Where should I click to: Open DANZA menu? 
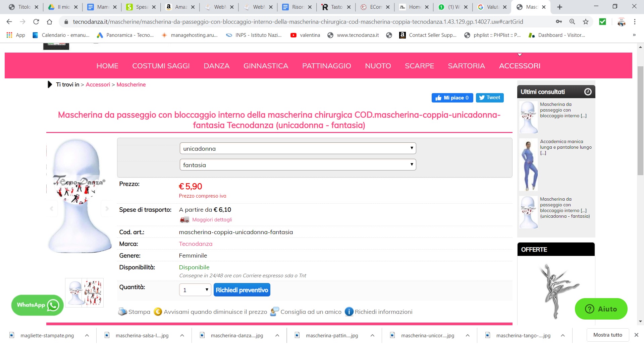[217, 66]
